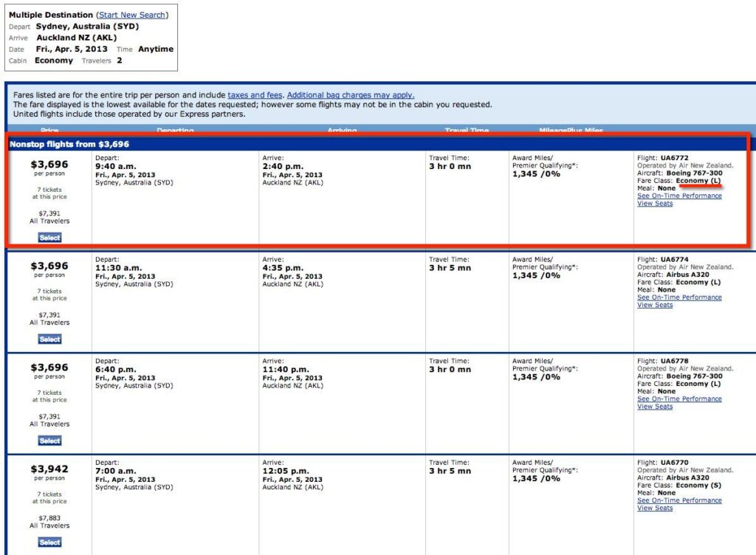Select flight UA6774 departing 11:30 a.m.

point(49,339)
